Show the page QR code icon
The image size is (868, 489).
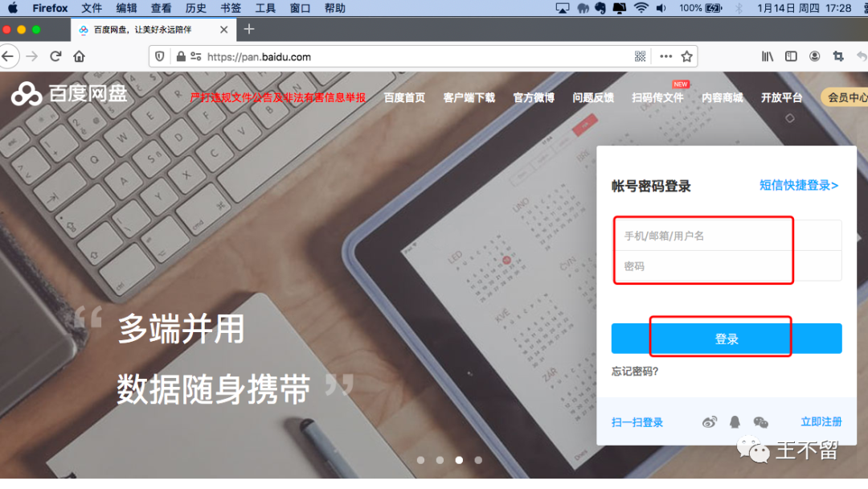click(x=640, y=56)
